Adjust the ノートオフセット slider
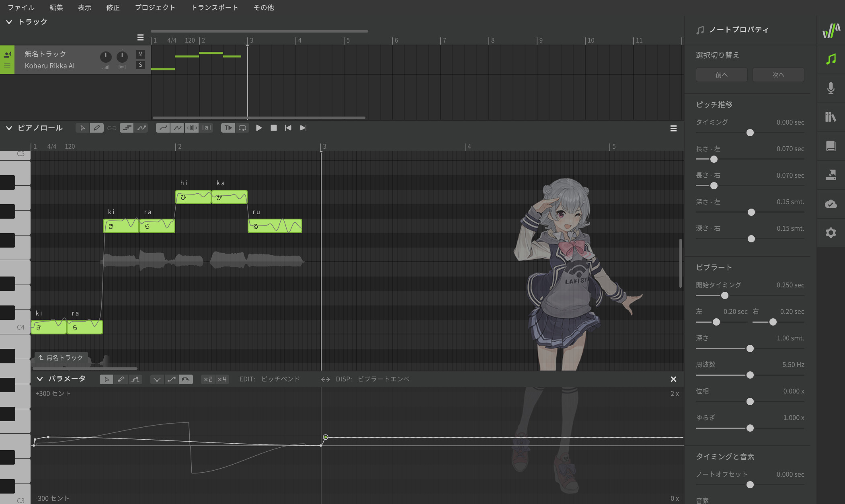Viewport: 845px width, 504px height. click(750, 485)
